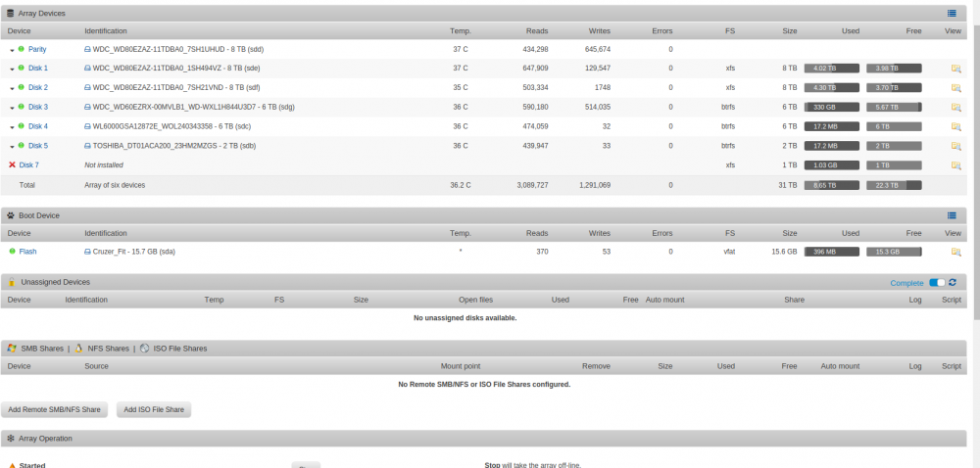Image resolution: width=980 pixels, height=468 pixels.
Task: Toggle Boot Device table view icon
Action: (952, 215)
